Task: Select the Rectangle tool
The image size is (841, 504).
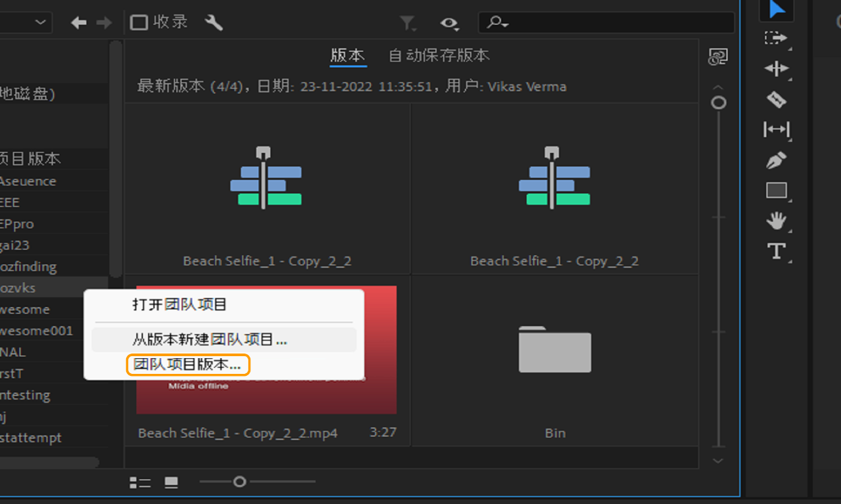Action: 777,191
